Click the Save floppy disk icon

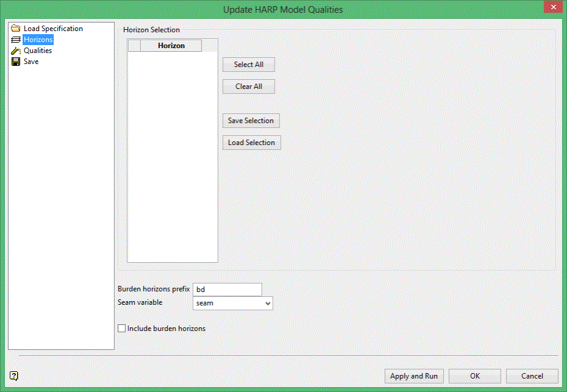coord(15,62)
